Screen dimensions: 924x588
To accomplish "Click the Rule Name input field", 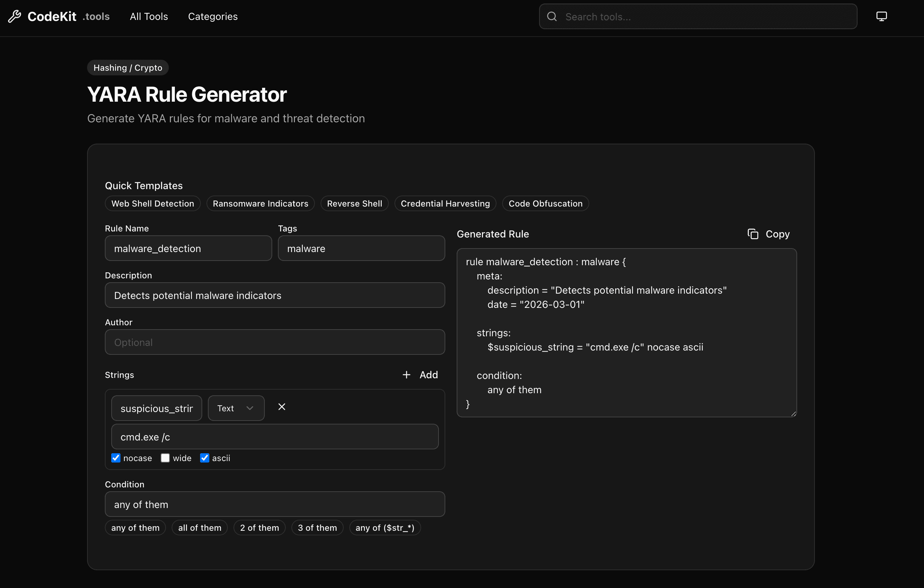I will 188,248.
